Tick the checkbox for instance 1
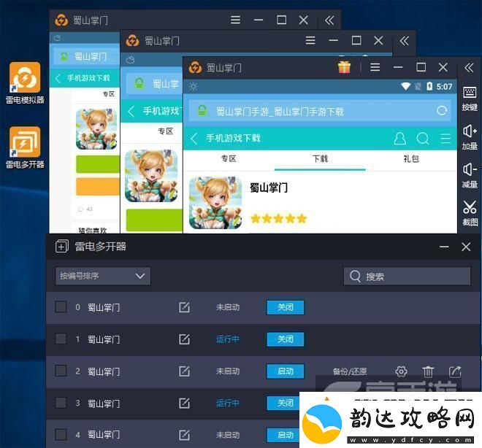 pyautogui.click(x=61, y=339)
